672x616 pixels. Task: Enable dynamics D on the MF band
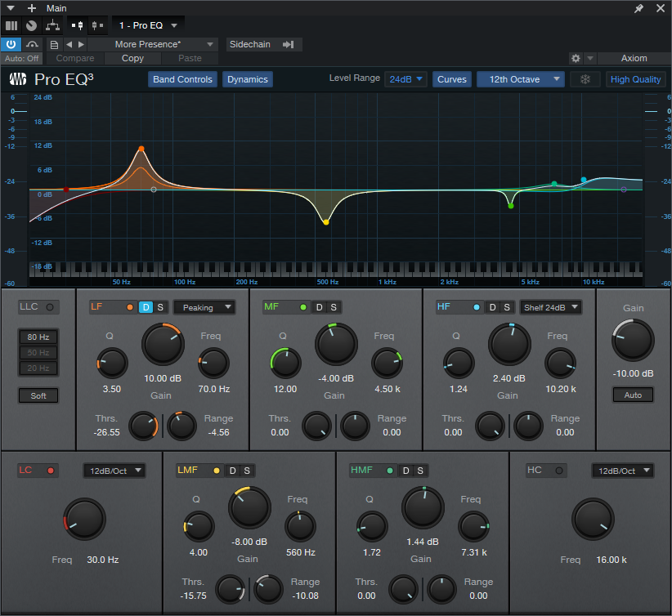320,307
